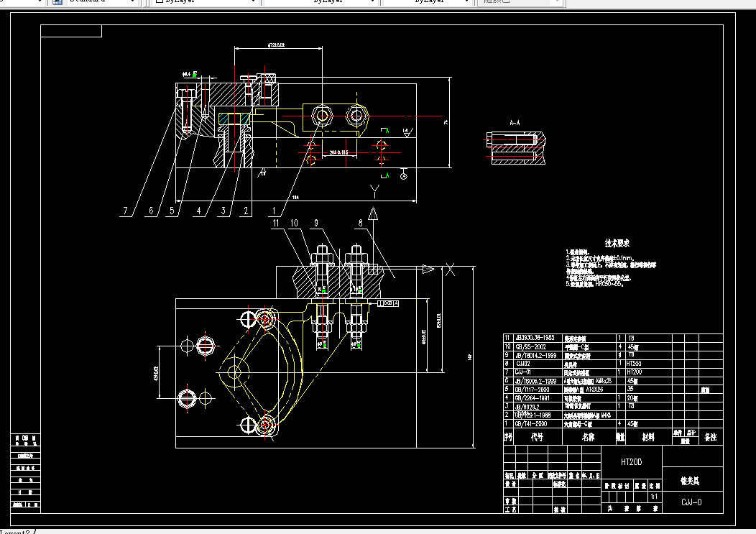756x534 pixels.
Task: Select the 184 length dimension text
Action: 295,198
